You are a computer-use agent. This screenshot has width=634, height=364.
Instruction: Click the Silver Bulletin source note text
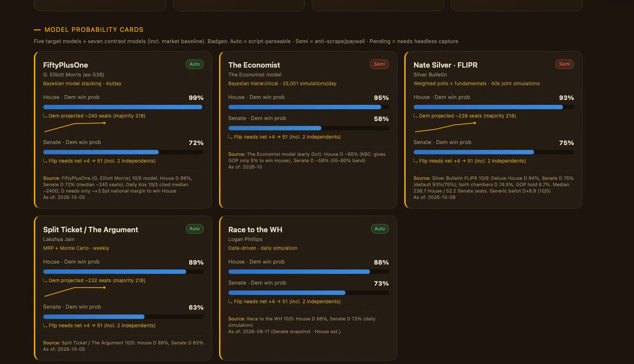pos(493,188)
